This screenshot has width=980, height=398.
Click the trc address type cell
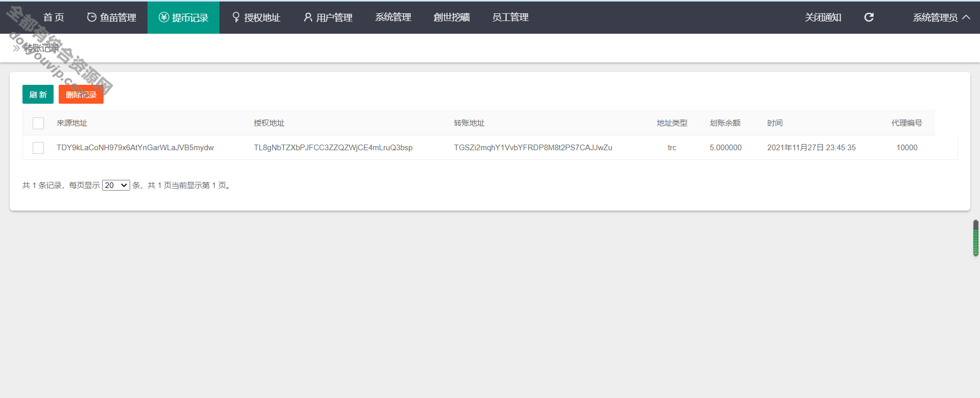pyautogui.click(x=672, y=148)
